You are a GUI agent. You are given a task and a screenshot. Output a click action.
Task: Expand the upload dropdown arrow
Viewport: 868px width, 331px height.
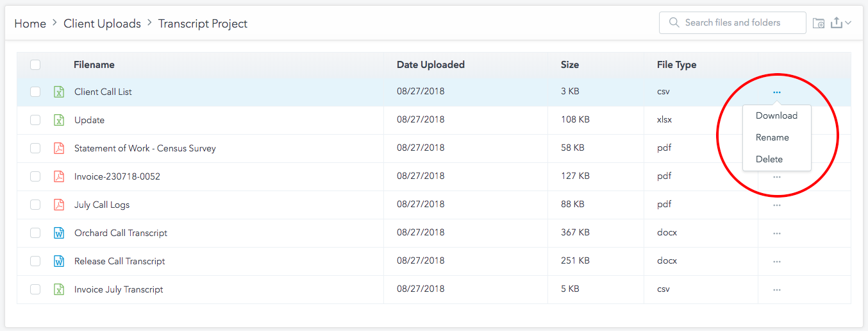[x=848, y=23]
